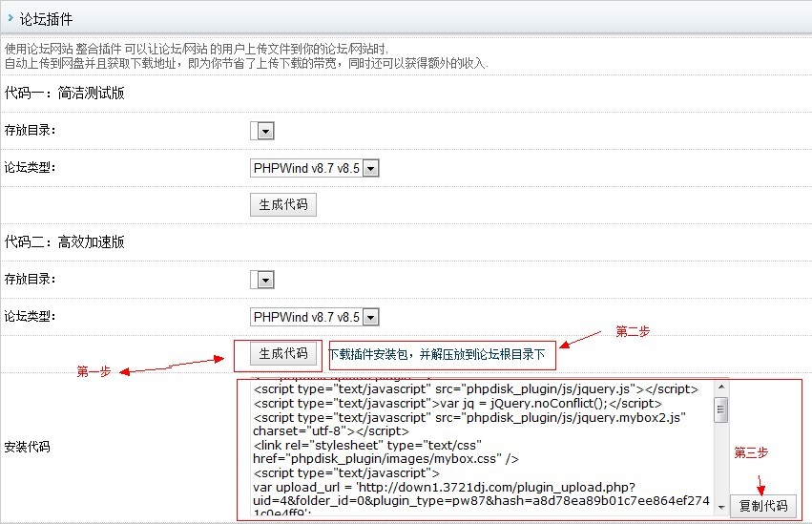Open storage directory dropdown under 代码一
This screenshot has height=524, width=812.
262,131
